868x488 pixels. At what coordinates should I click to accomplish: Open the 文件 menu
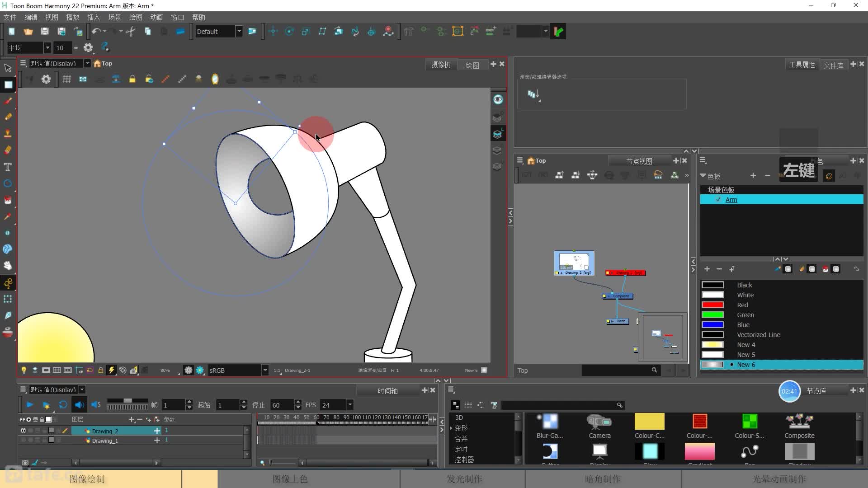point(10,17)
